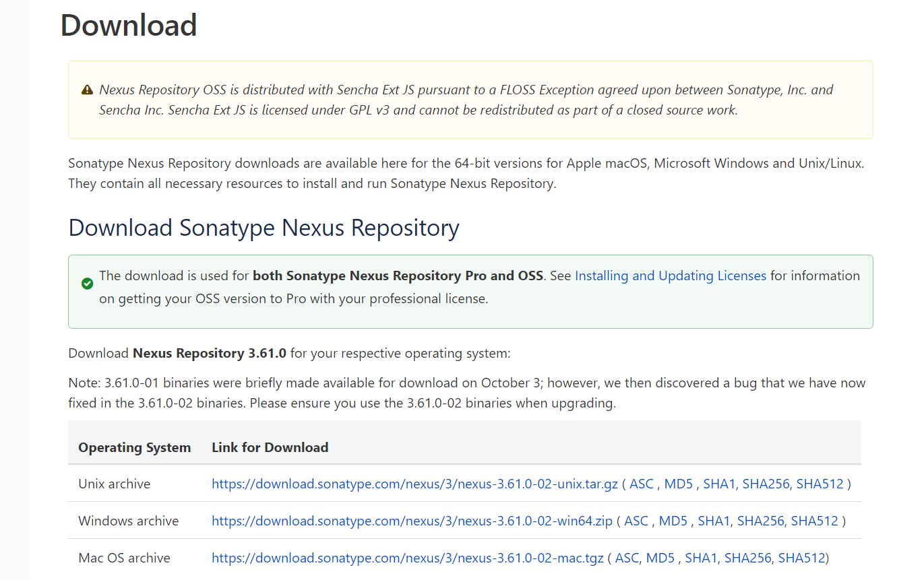The image size is (924, 580).
Task: Open MD5 checksum for Unix archive
Action: coord(679,484)
